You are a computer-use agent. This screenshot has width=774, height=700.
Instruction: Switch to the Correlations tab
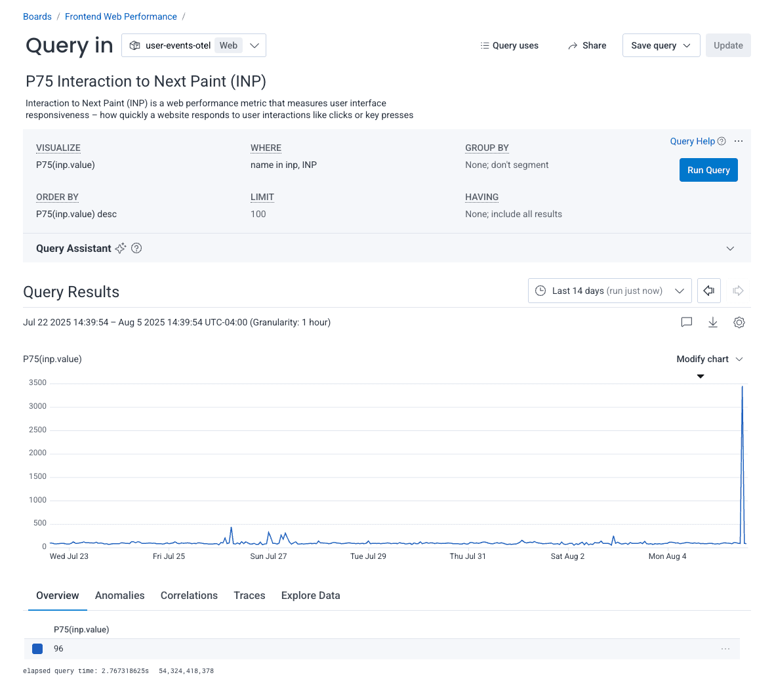(189, 595)
